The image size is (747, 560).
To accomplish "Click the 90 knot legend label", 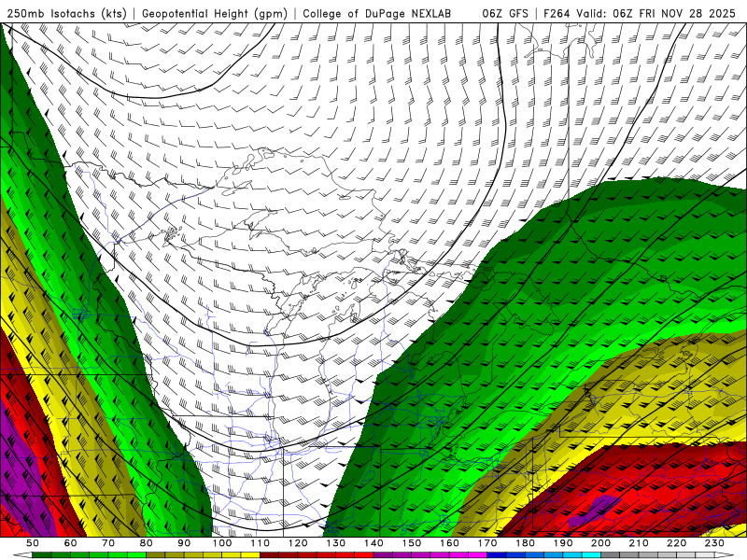I will coord(184,543).
